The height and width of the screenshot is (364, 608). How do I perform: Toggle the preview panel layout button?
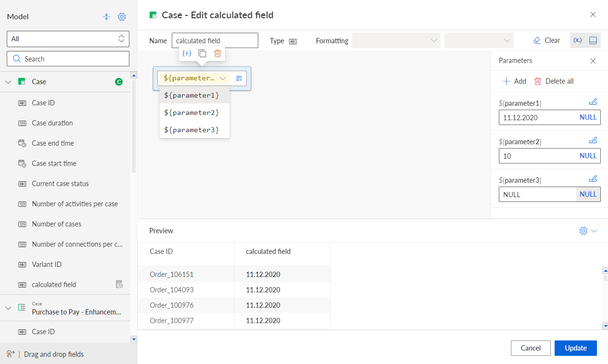click(x=593, y=40)
